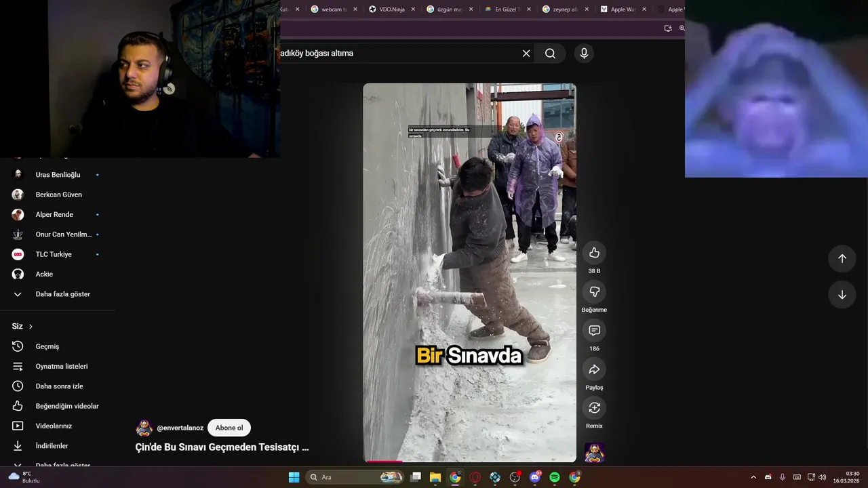Open Task View from the taskbar
Image resolution: width=868 pixels, height=488 pixels.
click(x=416, y=477)
